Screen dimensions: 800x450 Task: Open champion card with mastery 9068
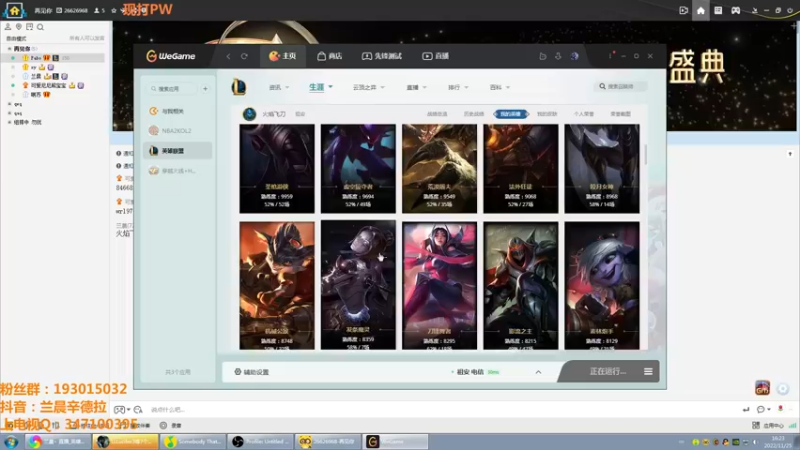pos(520,168)
